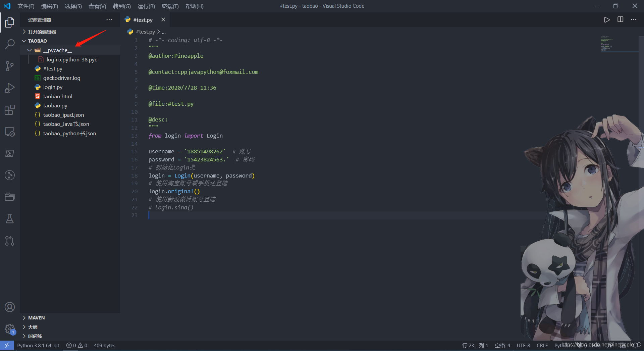Open the Explorer view in activity bar
Image resolution: width=644 pixels, height=351 pixels.
(x=10, y=22)
